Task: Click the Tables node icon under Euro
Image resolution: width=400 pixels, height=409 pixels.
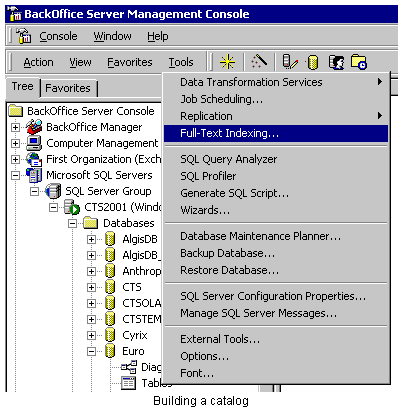Action: click(x=128, y=383)
